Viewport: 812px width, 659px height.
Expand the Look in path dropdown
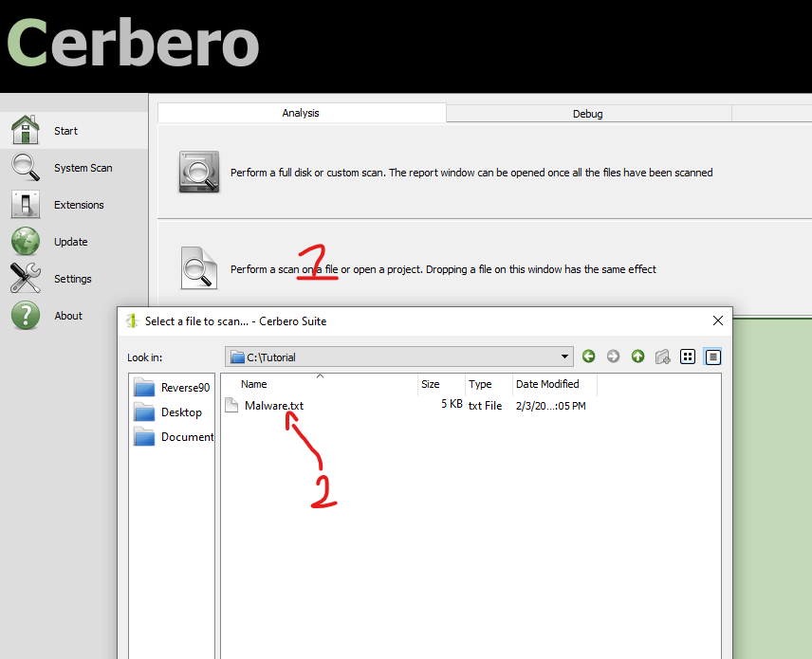(x=565, y=357)
